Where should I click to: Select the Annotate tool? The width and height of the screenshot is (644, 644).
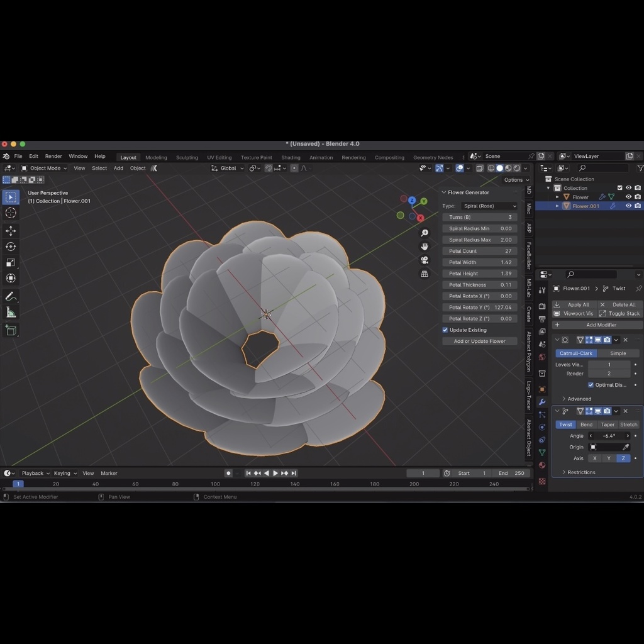11,296
